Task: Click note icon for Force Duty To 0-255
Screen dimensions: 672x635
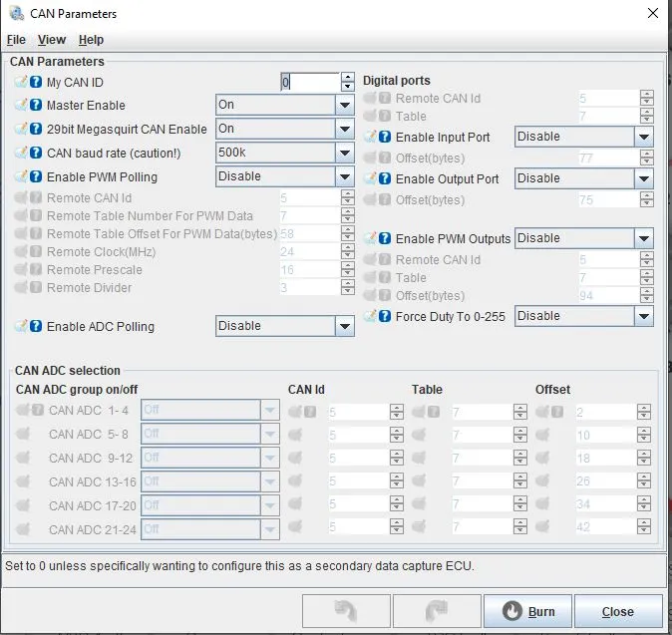Action: click(x=370, y=316)
